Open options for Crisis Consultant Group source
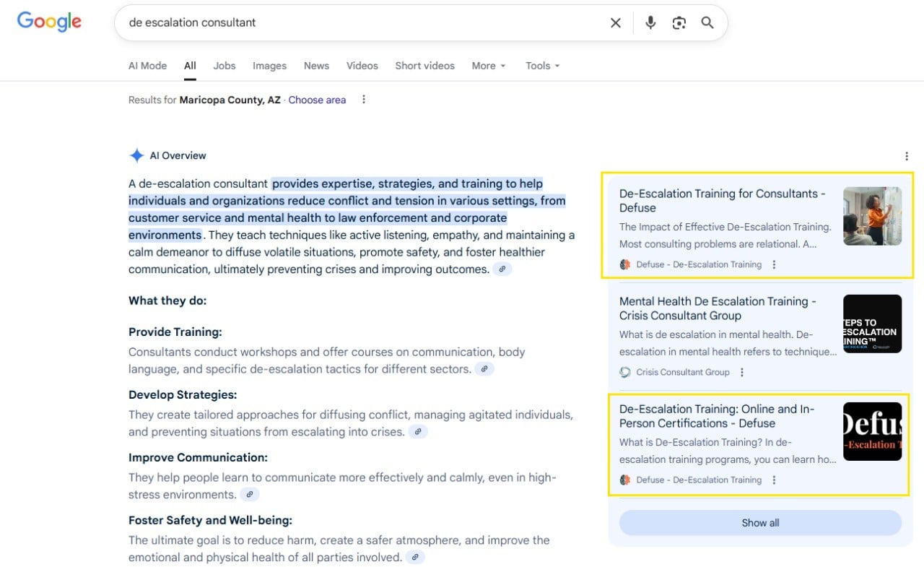 point(742,373)
